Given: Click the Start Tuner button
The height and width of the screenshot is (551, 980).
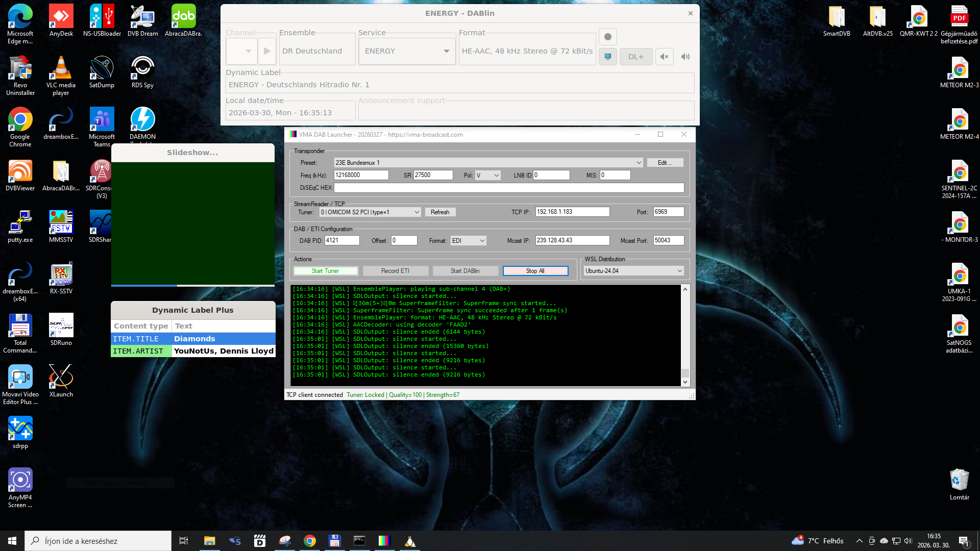Looking at the screenshot, I should [326, 271].
